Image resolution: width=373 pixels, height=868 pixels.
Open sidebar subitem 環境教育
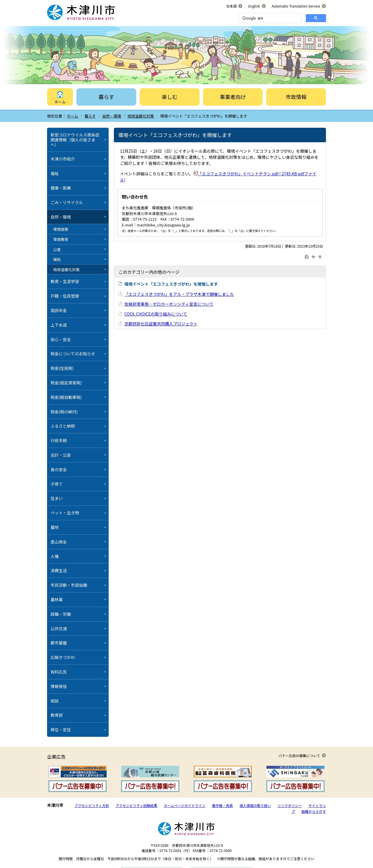coord(78,239)
